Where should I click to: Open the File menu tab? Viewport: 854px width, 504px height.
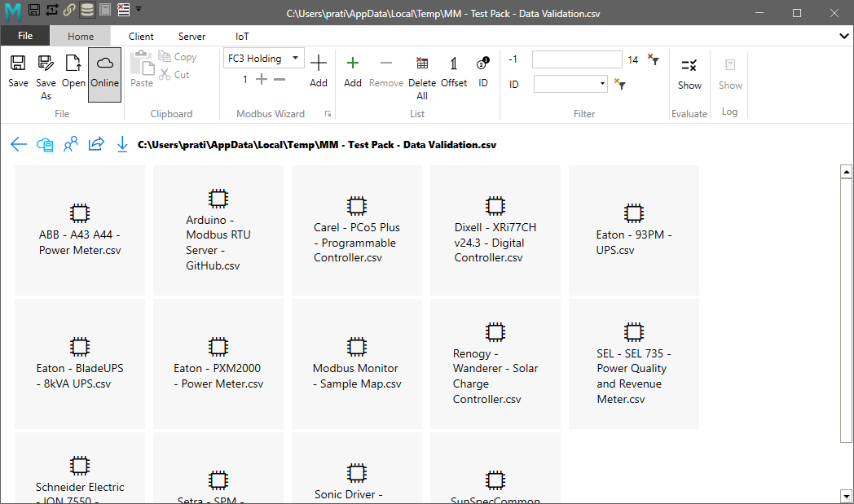coord(25,36)
